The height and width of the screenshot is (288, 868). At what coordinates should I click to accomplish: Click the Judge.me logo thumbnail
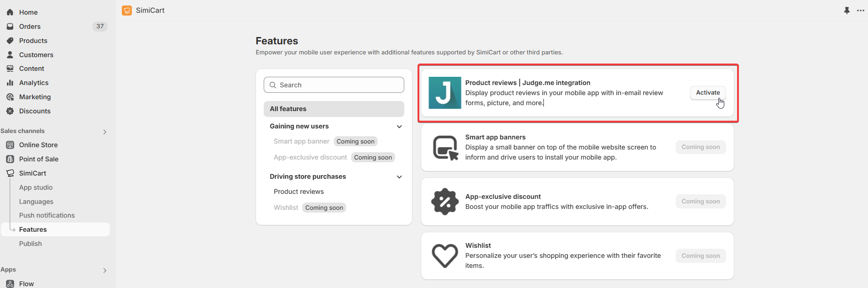(x=445, y=93)
